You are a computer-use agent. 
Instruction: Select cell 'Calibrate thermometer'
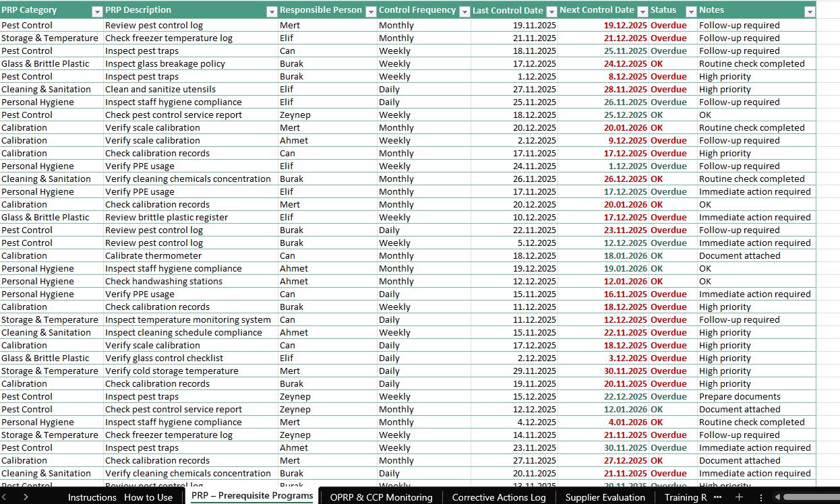(x=191, y=255)
